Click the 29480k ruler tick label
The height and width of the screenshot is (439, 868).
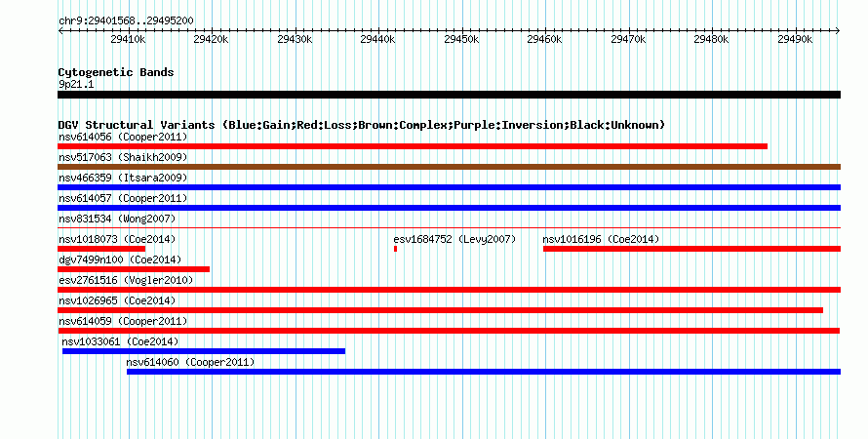coord(711,39)
